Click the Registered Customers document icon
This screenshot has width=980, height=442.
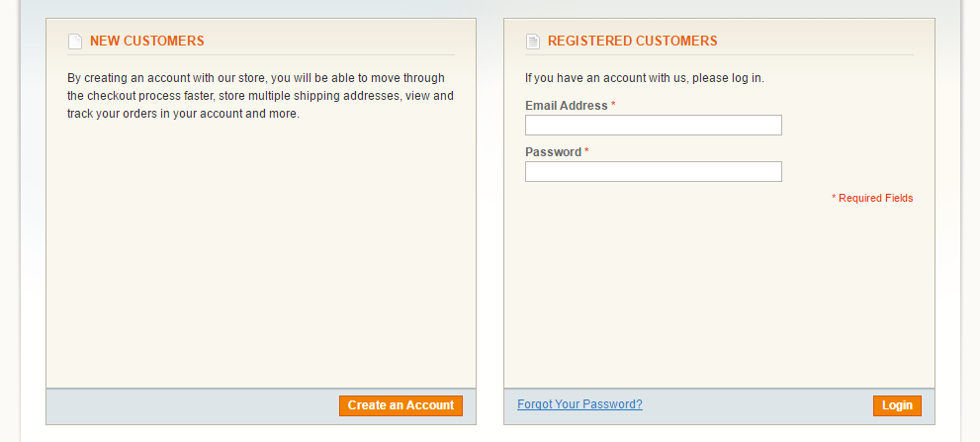click(x=532, y=42)
